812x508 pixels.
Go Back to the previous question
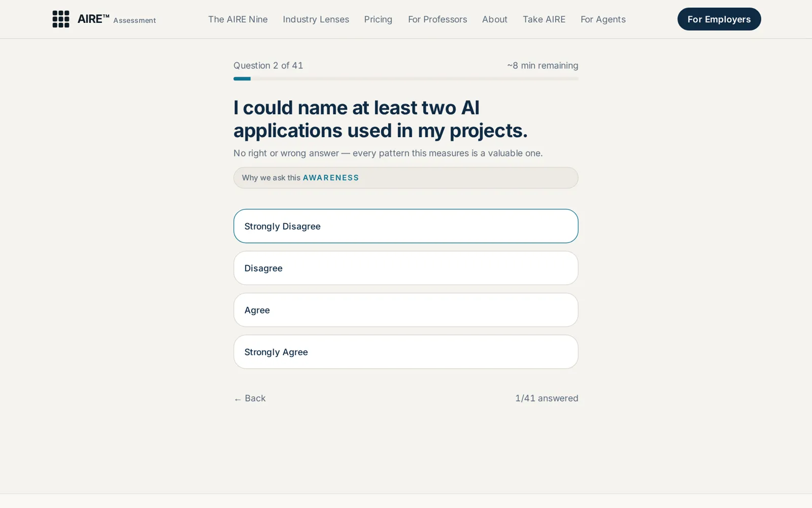tap(250, 398)
